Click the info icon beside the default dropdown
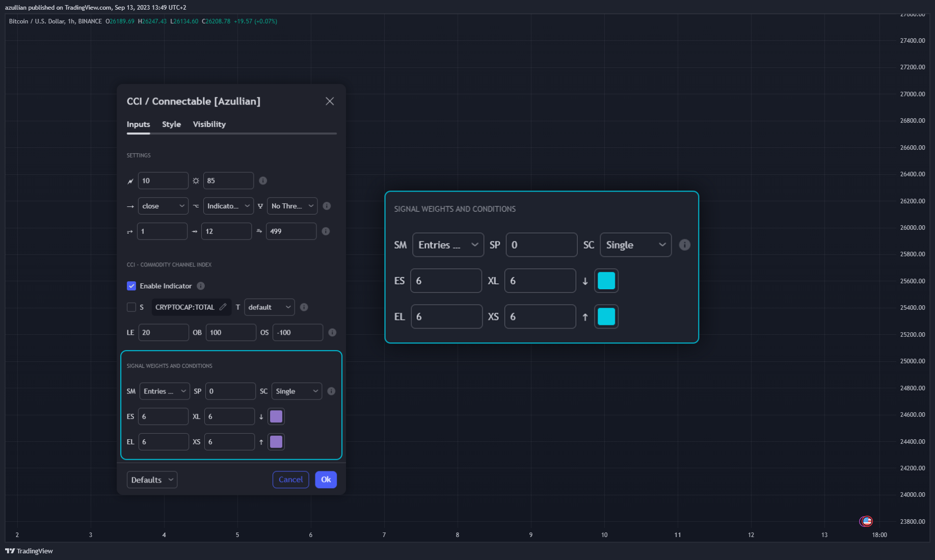This screenshot has height=560, width=935. [x=304, y=307]
